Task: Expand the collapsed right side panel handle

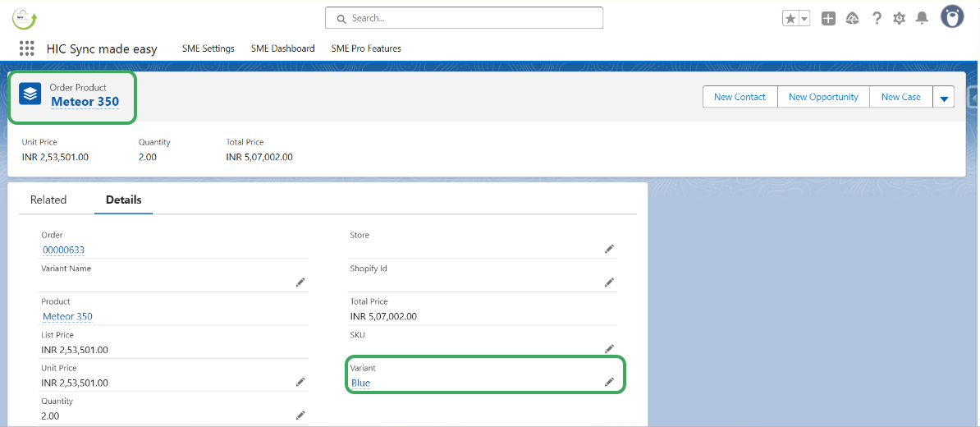Action: [973, 97]
